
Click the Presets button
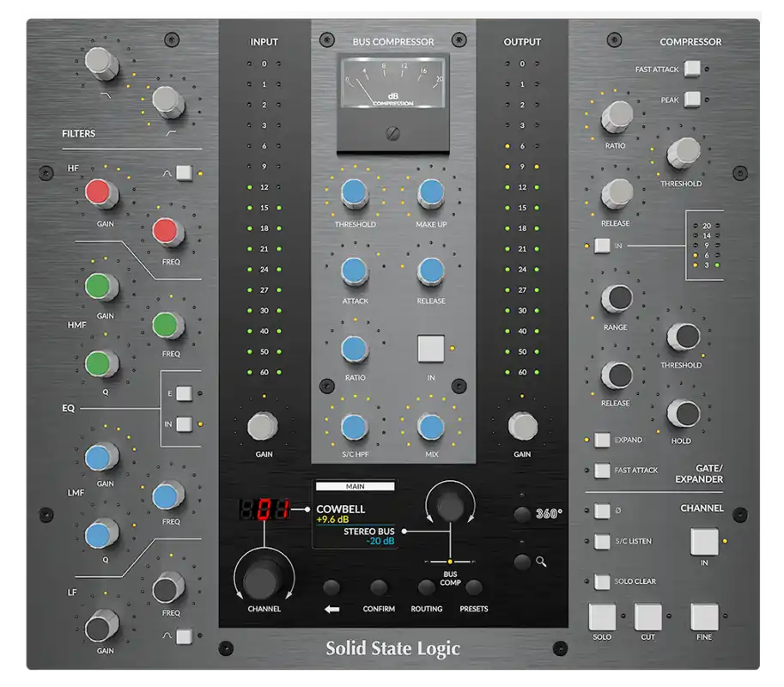(473, 587)
